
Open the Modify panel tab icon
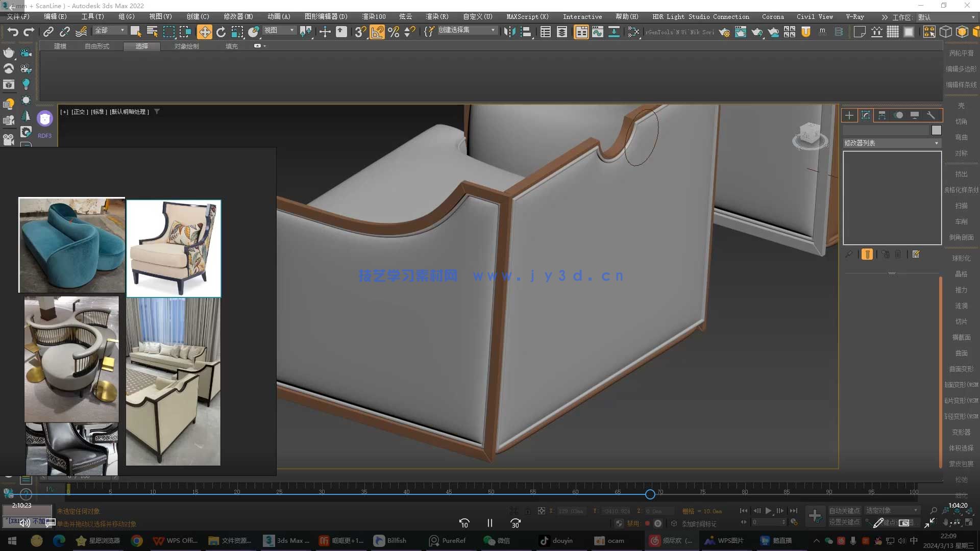pyautogui.click(x=866, y=115)
